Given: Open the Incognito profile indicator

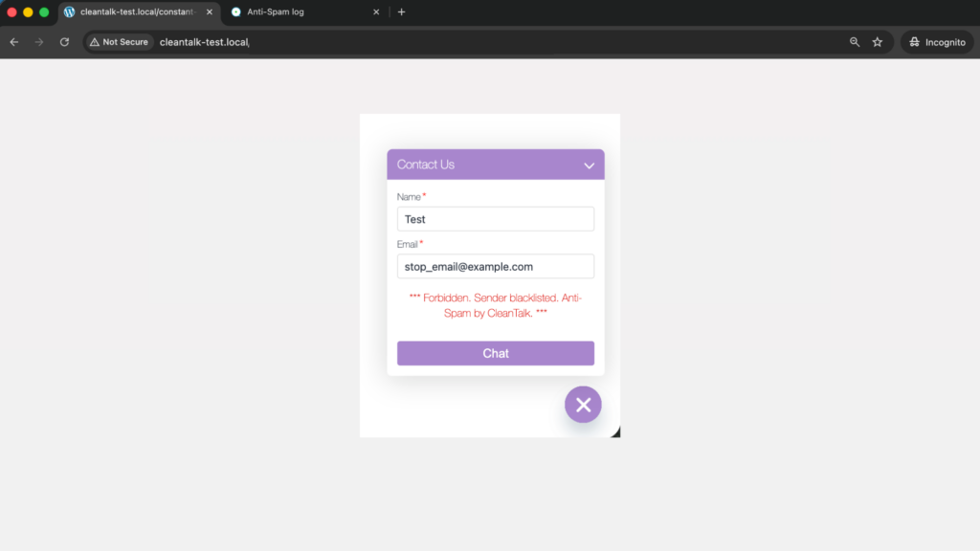Looking at the screenshot, I should tap(937, 42).
